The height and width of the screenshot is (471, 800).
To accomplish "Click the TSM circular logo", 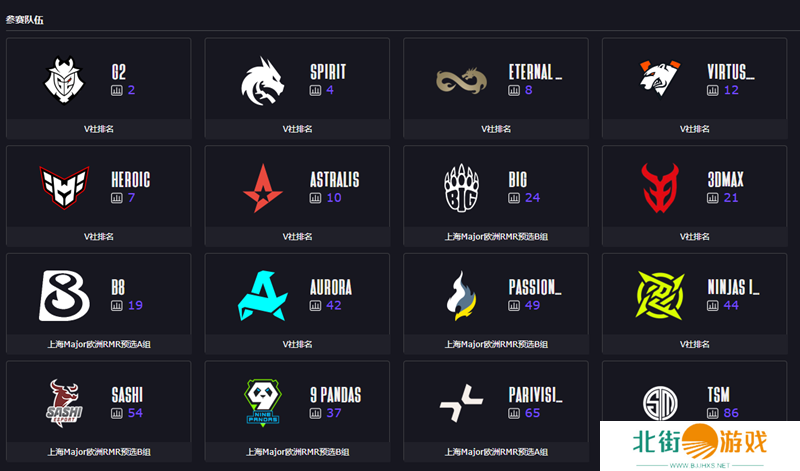I will [660, 403].
